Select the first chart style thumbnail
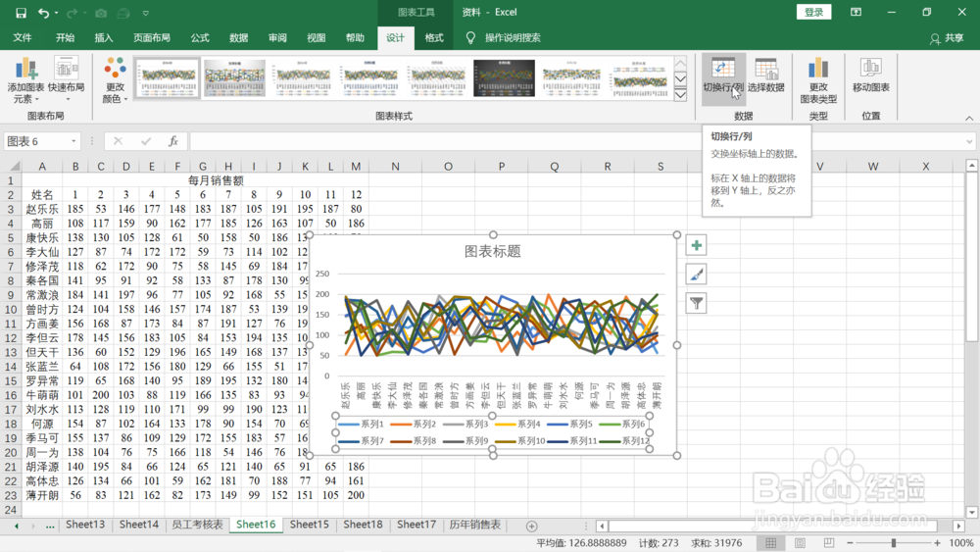The width and height of the screenshot is (980, 552). click(168, 78)
